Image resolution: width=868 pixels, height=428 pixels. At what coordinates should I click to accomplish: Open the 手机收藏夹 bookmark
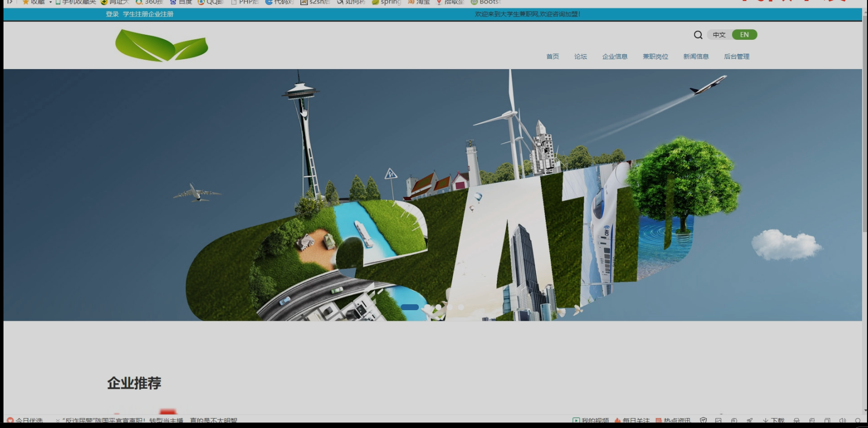(76, 2)
